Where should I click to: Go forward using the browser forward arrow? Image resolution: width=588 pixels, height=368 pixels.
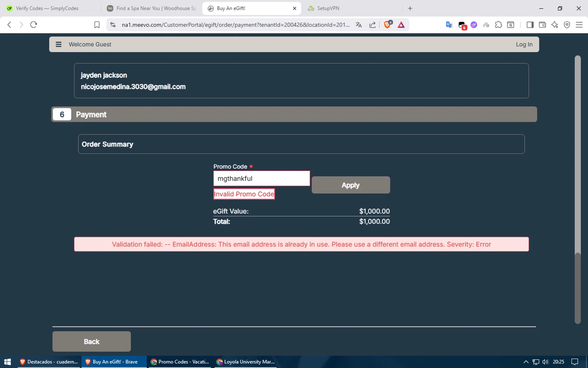click(21, 25)
